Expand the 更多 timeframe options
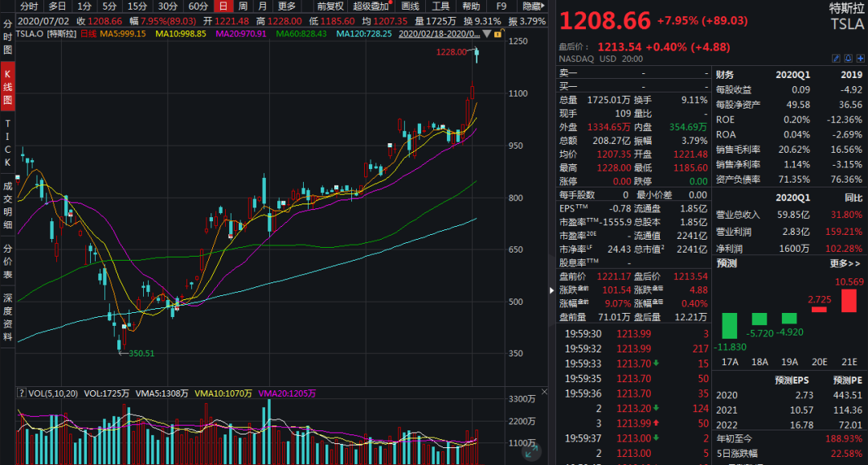 pyautogui.click(x=287, y=6)
